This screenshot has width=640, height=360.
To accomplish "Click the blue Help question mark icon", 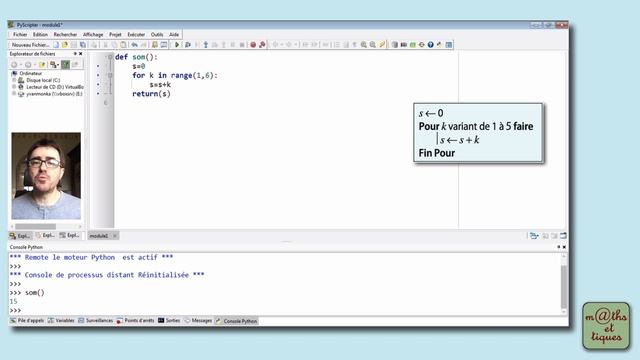I will tap(431, 45).
